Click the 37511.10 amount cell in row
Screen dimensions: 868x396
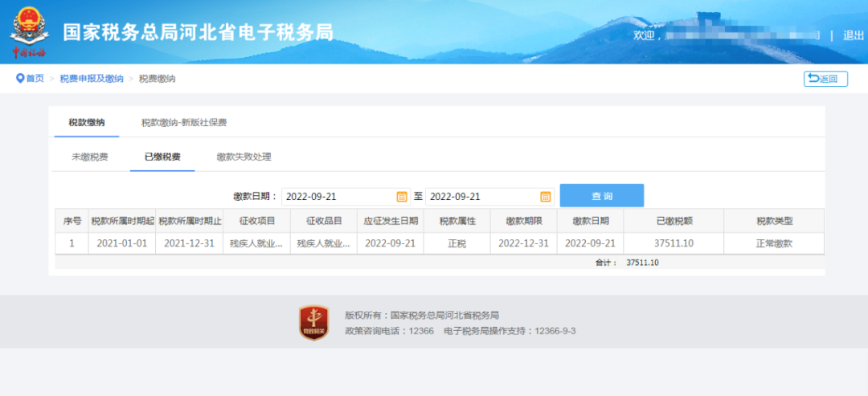tap(674, 243)
